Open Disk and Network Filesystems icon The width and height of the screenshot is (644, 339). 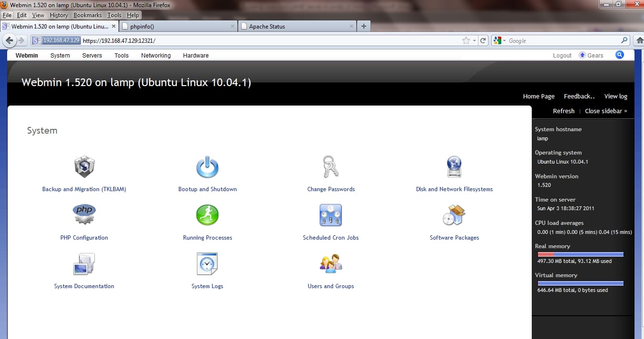pos(454,167)
